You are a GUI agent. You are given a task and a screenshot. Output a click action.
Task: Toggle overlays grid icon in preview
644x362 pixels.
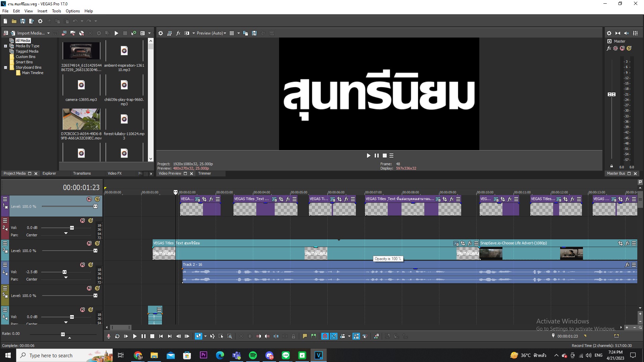[232, 33]
